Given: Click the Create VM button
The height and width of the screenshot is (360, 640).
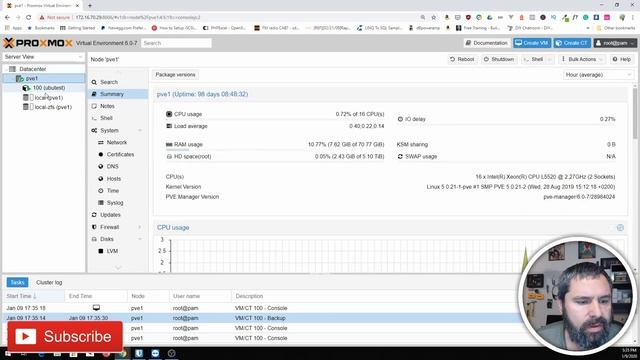Looking at the screenshot, I should click(532, 43).
